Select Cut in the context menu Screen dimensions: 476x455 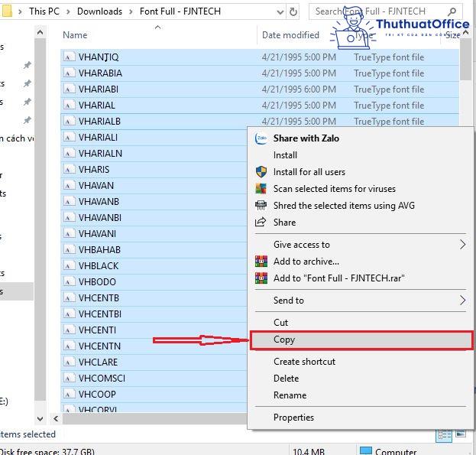click(x=360, y=322)
